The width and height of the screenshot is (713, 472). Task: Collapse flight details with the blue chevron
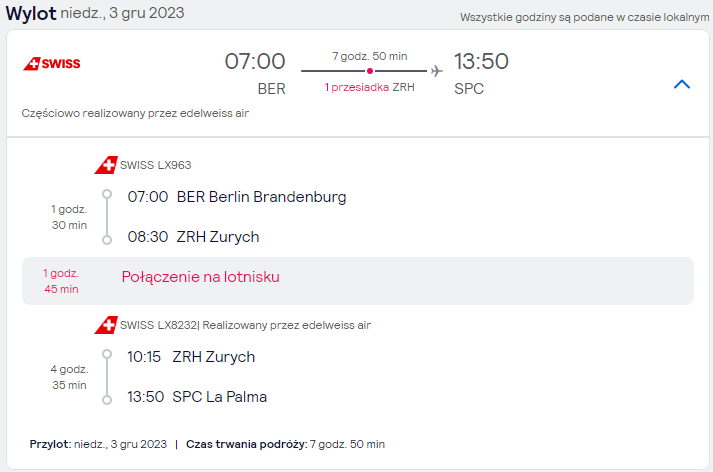[x=682, y=85]
